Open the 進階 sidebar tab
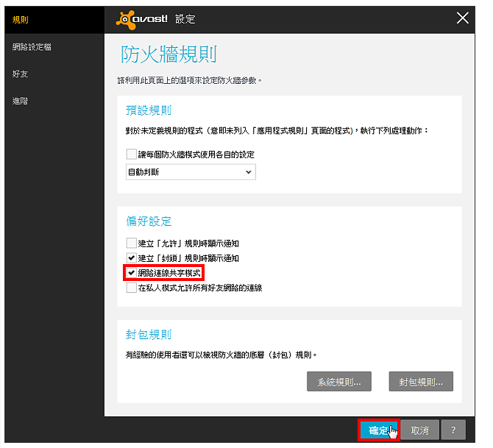The image size is (493, 448). click(20, 101)
